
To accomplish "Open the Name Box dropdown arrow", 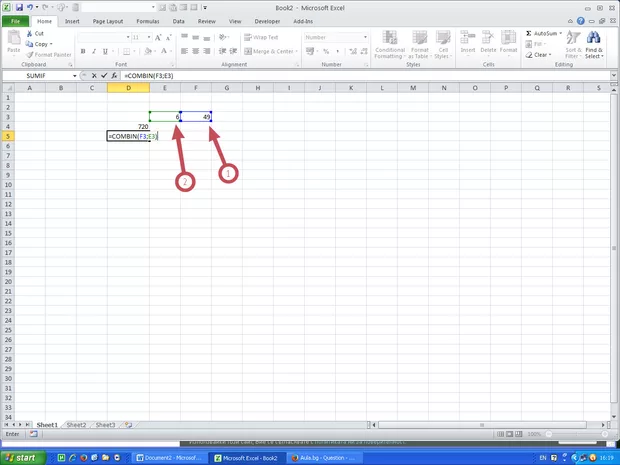I will coord(74,76).
